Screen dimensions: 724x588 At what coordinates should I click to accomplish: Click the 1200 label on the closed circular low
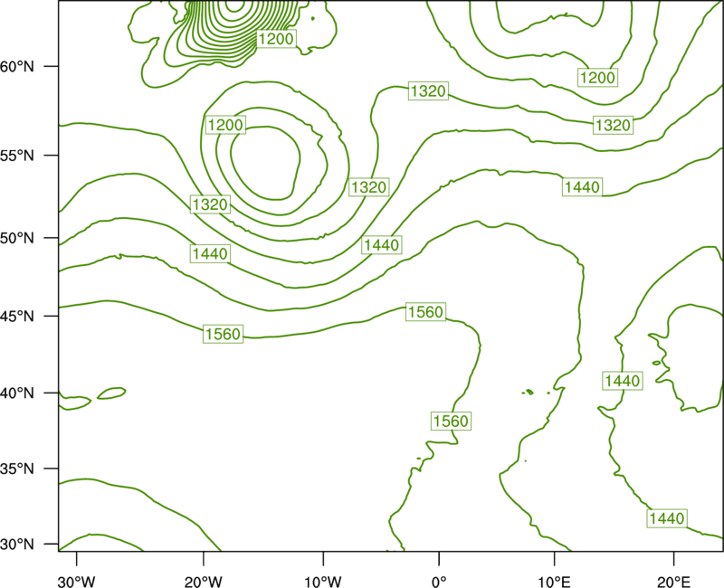pos(225,125)
